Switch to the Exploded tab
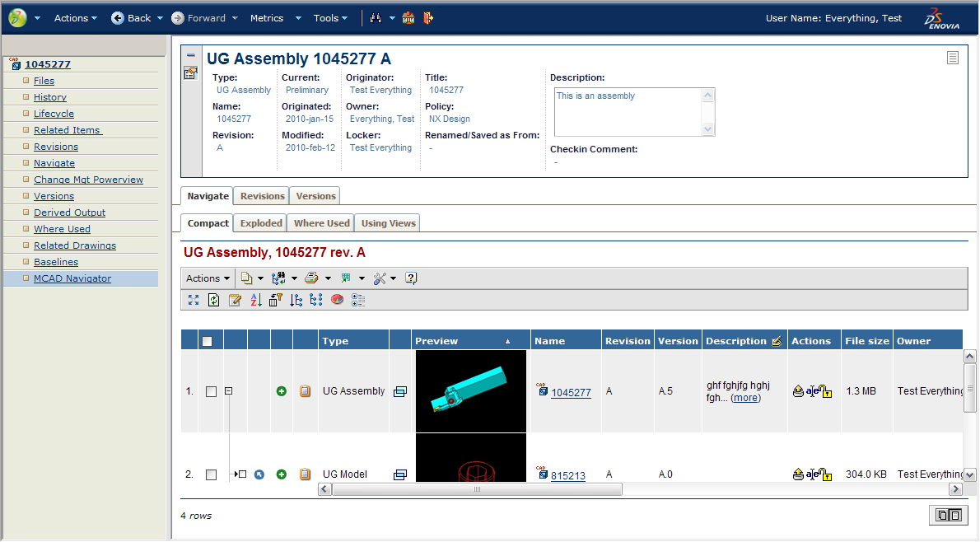The height and width of the screenshot is (542, 980). [261, 223]
